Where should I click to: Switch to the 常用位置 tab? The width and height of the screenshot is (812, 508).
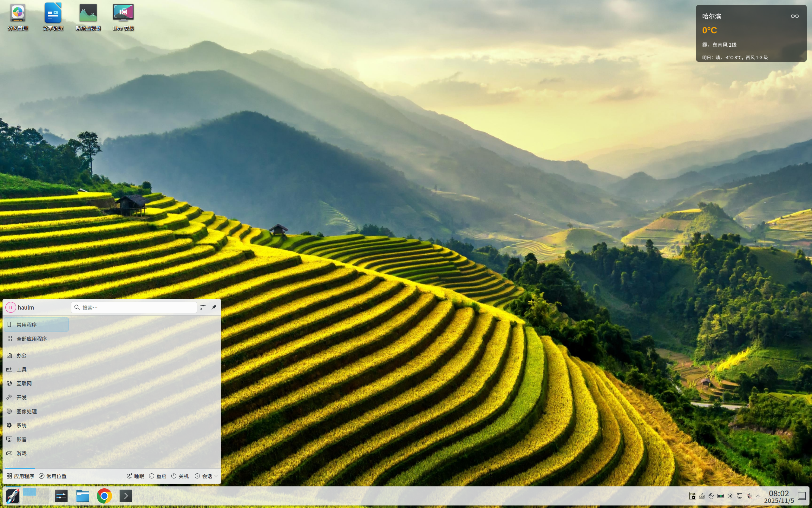(x=53, y=476)
